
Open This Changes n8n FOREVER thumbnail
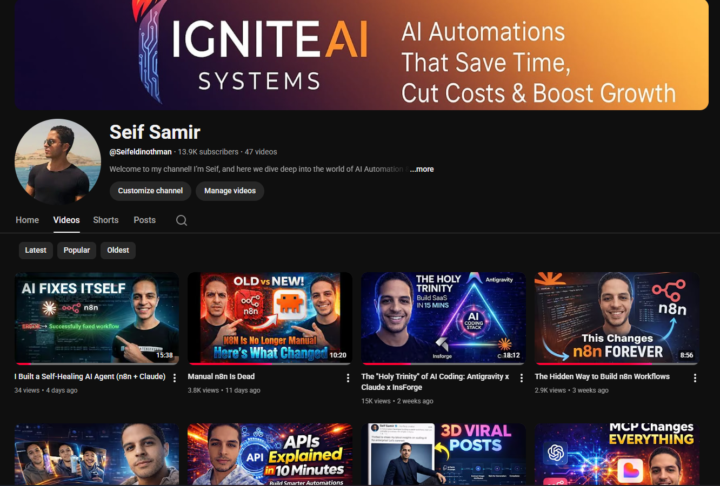(x=617, y=318)
